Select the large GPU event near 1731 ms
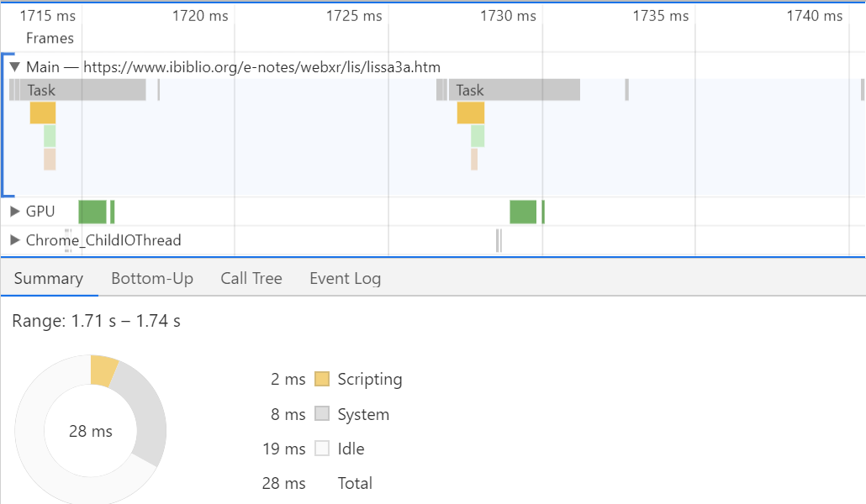Screen dimensions: 866x504 pyautogui.click(x=523, y=212)
